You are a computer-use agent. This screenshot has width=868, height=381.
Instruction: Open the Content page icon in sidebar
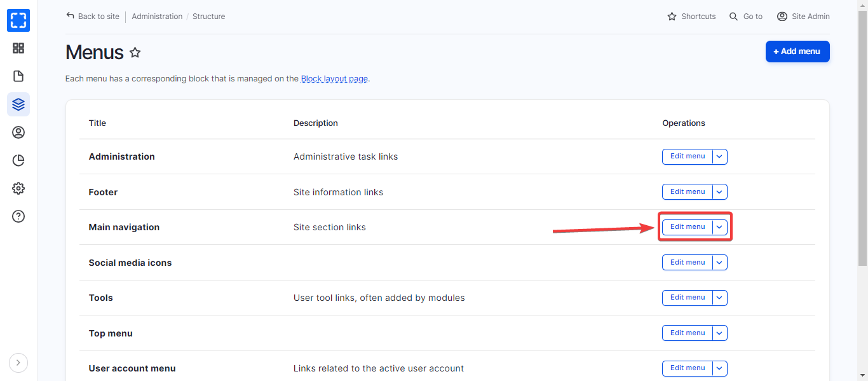point(18,76)
